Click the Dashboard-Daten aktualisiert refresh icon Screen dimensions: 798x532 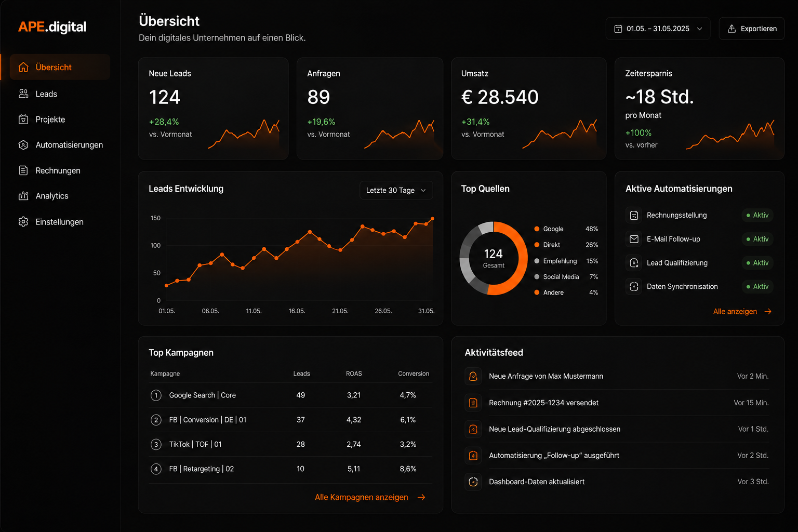tap(473, 482)
